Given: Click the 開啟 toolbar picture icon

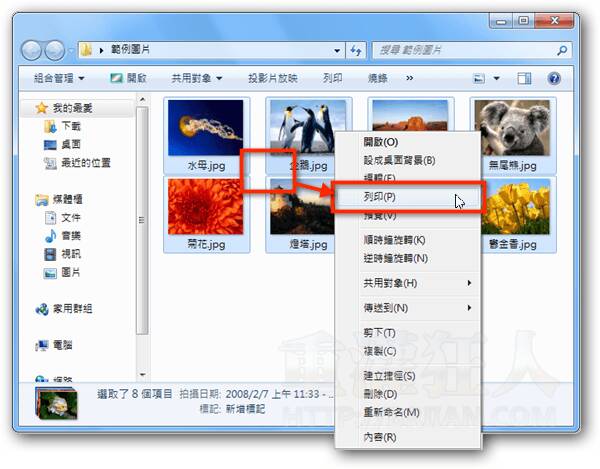Looking at the screenshot, I should (116, 78).
